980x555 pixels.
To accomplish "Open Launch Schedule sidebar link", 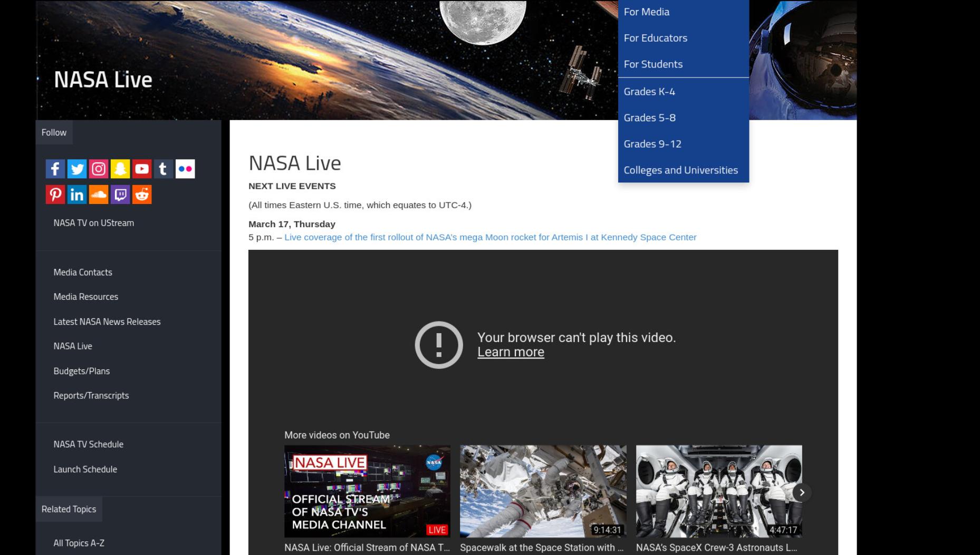I will click(85, 469).
